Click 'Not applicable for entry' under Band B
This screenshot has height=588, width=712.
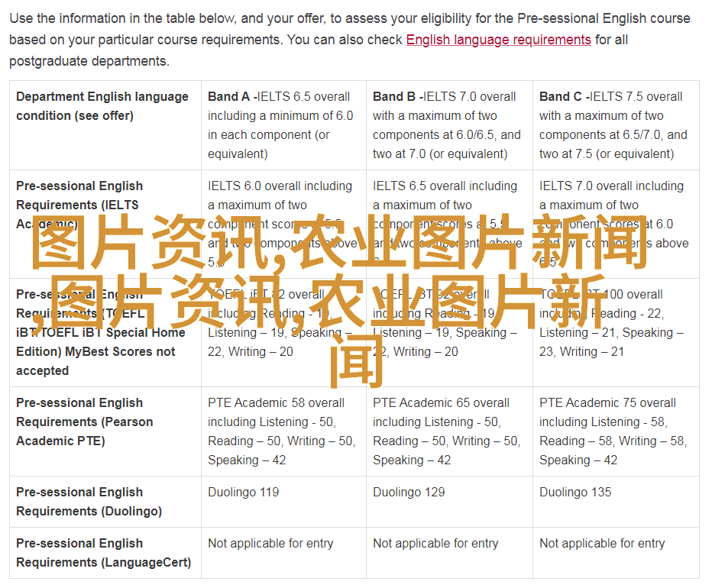tap(449, 553)
